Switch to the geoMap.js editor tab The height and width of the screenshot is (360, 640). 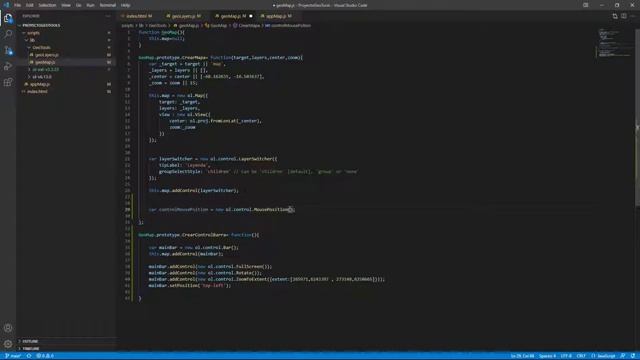[233, 16]
